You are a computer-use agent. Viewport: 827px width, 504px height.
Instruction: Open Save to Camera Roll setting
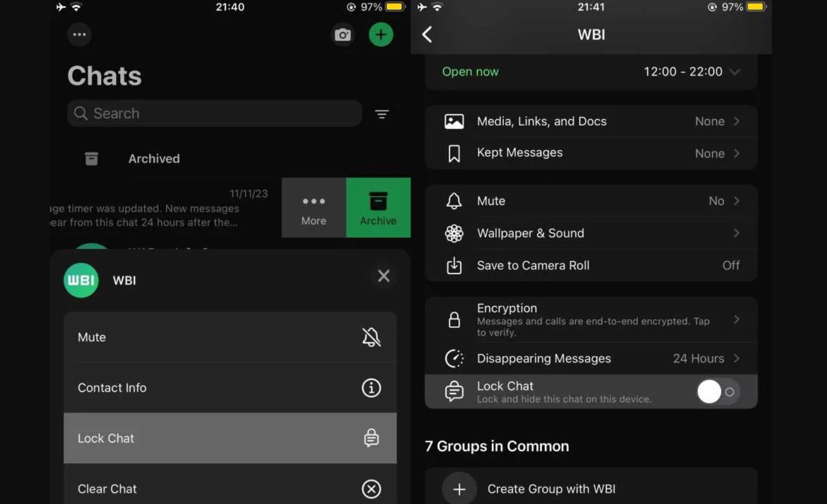[x=590, y=266]
